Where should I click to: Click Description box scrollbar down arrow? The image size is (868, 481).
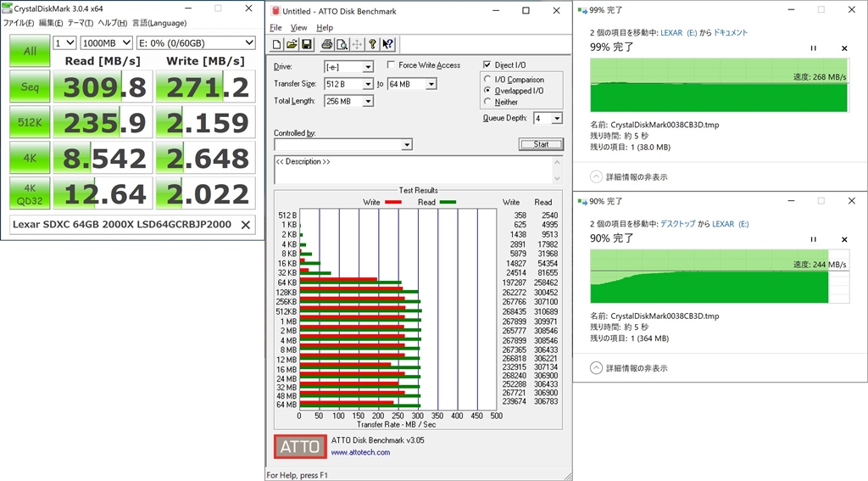558,178
